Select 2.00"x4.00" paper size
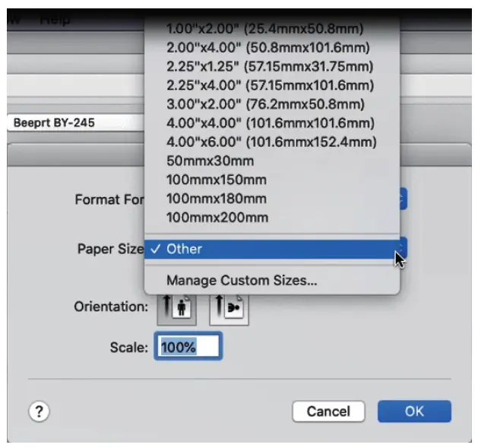Viewport: 478px width, 448px height. coord(264,47)
